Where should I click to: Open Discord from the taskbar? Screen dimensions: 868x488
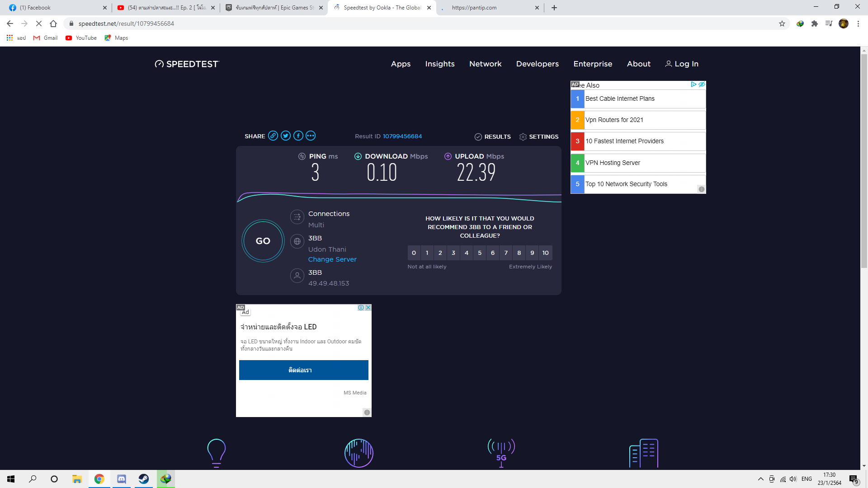122,479
